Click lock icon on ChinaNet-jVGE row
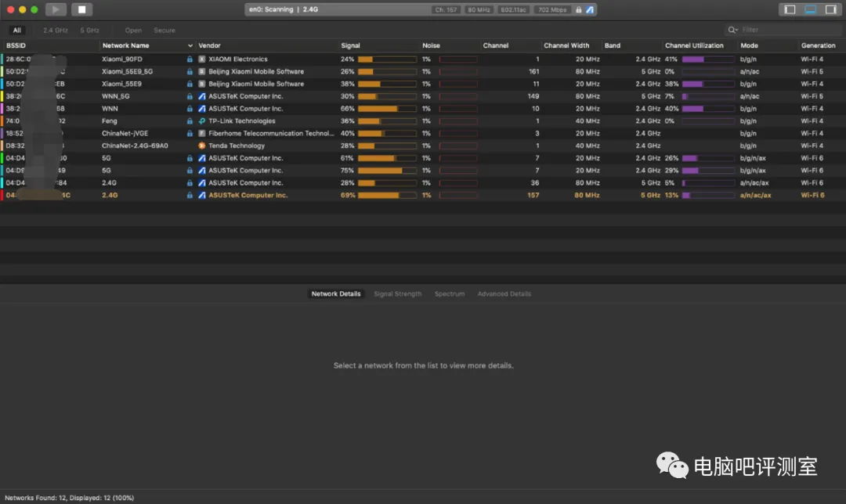846x504 pixels. coord(190,134)
